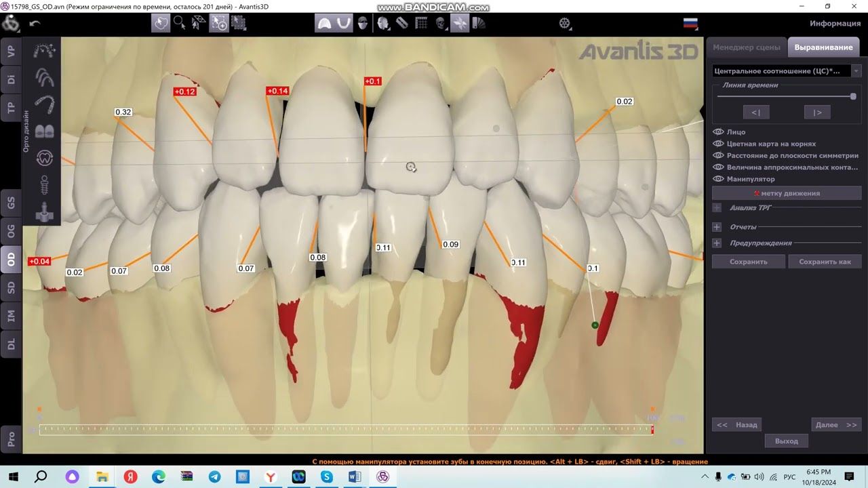Expand the Отчеты section
868x488 pixels.
[717, 227]
